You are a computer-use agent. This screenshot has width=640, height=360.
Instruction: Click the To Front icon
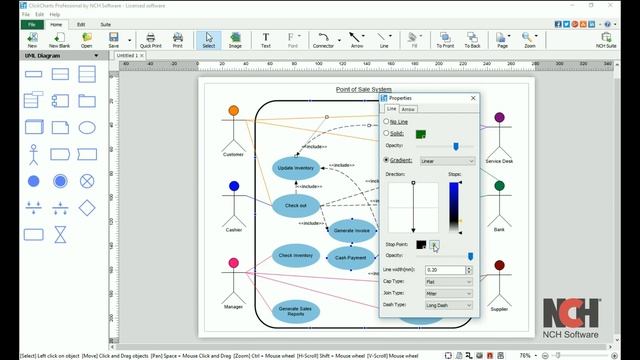445,40
